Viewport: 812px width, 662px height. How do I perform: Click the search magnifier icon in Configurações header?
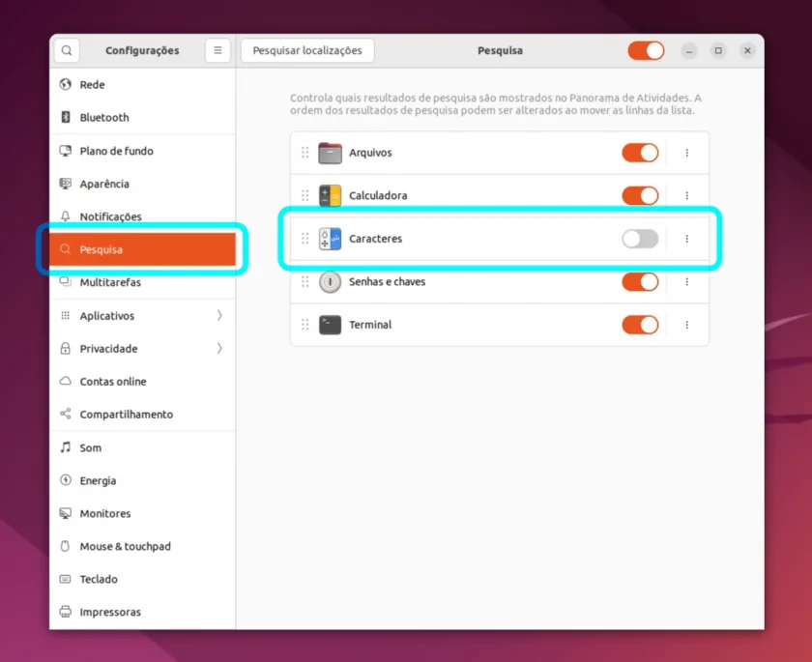[67, 50]
